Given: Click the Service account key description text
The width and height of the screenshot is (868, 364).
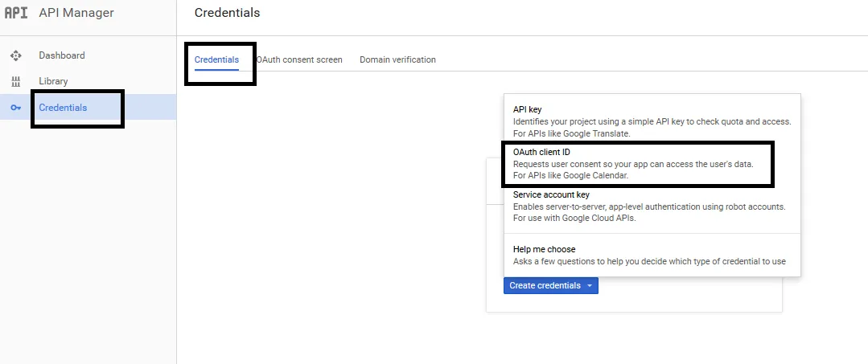Looking at the screenshot, I should click(x=649, y=212).
